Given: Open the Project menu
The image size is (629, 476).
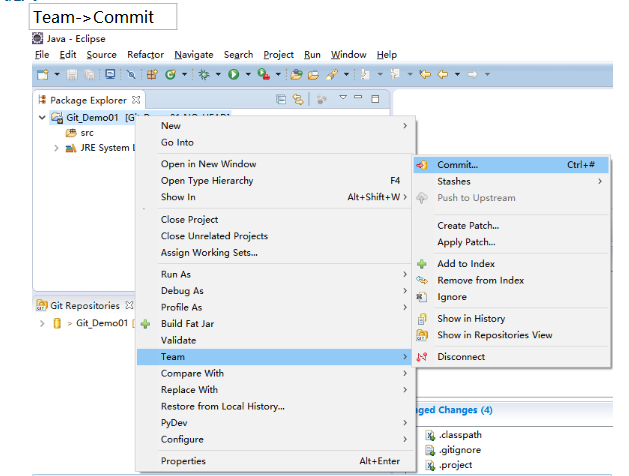Looking at the screenshot, I should point(278,55).
